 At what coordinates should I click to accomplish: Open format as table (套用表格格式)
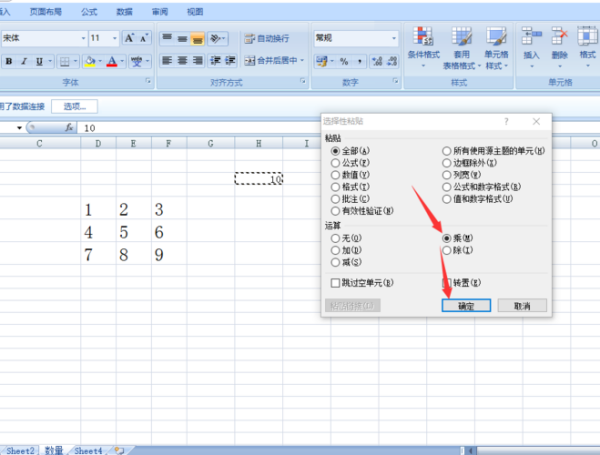click(461, 48)
